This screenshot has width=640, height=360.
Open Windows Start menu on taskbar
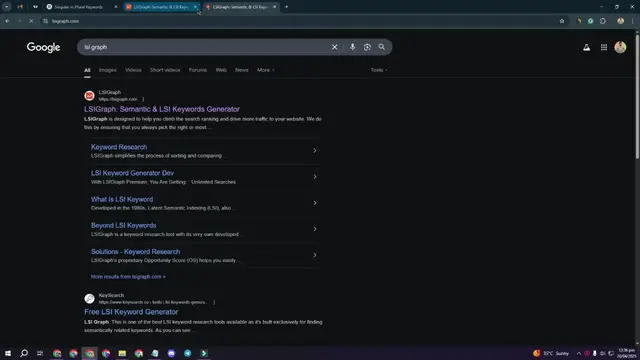[x=8, y=353]
